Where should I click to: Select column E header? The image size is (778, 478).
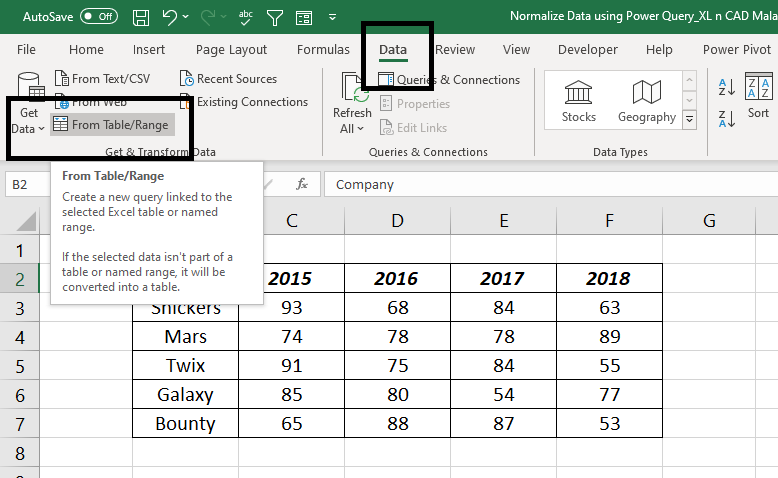point(504,221)
